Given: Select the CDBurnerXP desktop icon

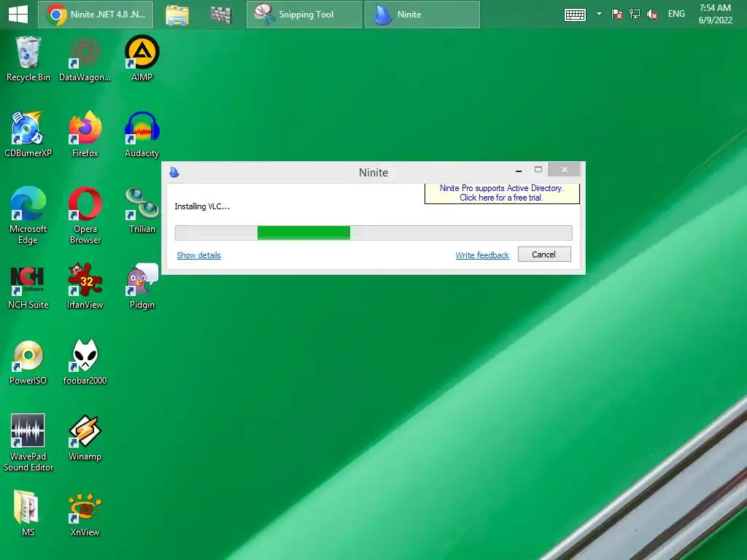Looking at the screenshot, I should tap(28, 135).
